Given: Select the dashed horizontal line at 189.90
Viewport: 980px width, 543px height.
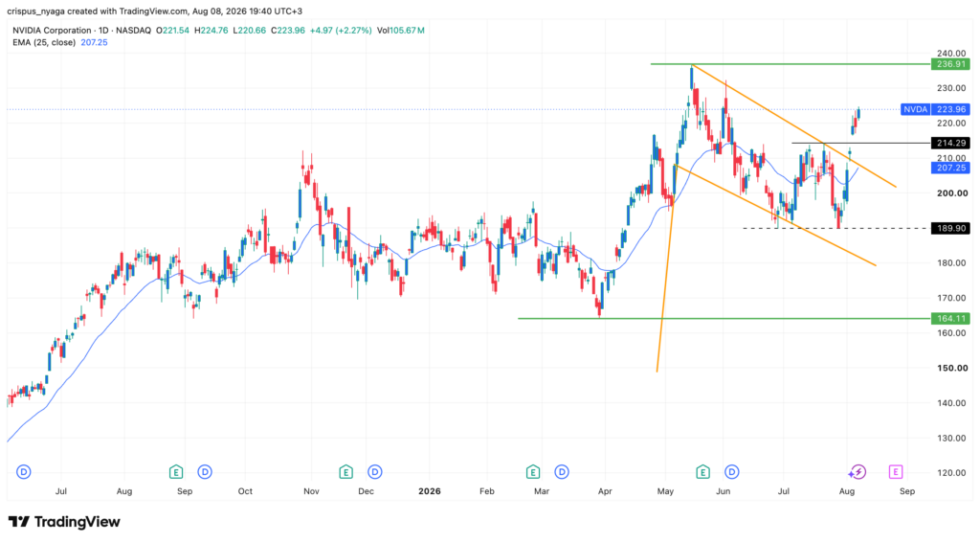Looking at the screenshot, I should (x=835, y=228).
